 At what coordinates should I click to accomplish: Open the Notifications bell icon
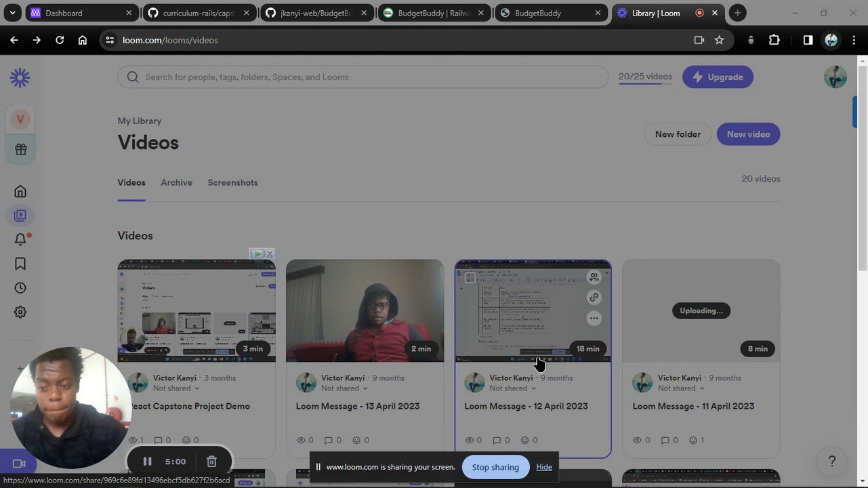20,239
